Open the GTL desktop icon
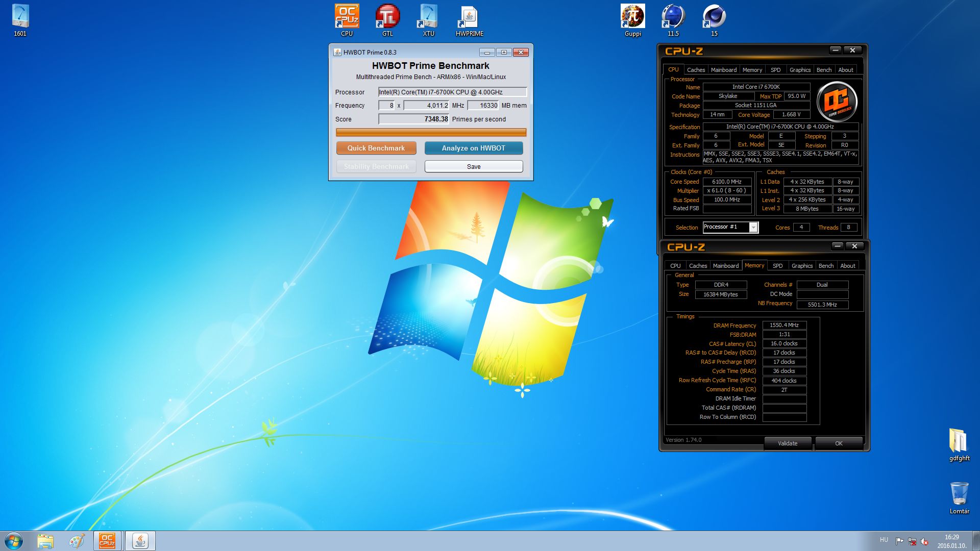The height and width of the screenshot is (551, 980). click(x=387, y=16)
